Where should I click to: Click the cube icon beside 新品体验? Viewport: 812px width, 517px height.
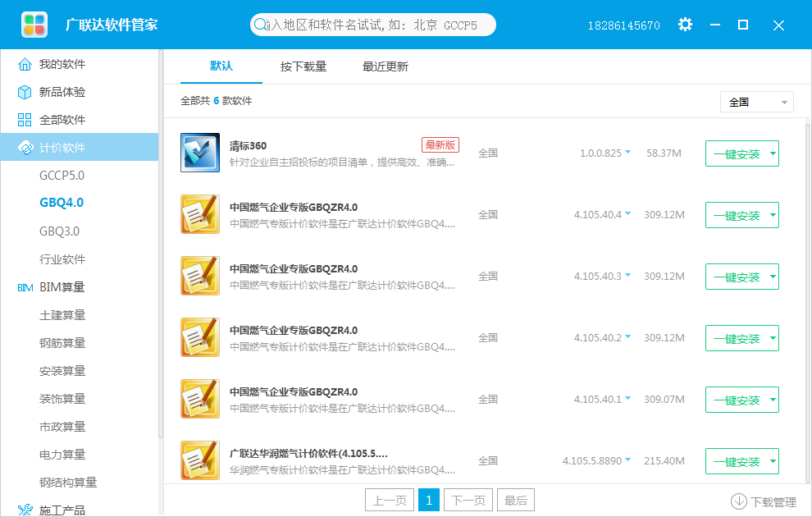point(25,92)
